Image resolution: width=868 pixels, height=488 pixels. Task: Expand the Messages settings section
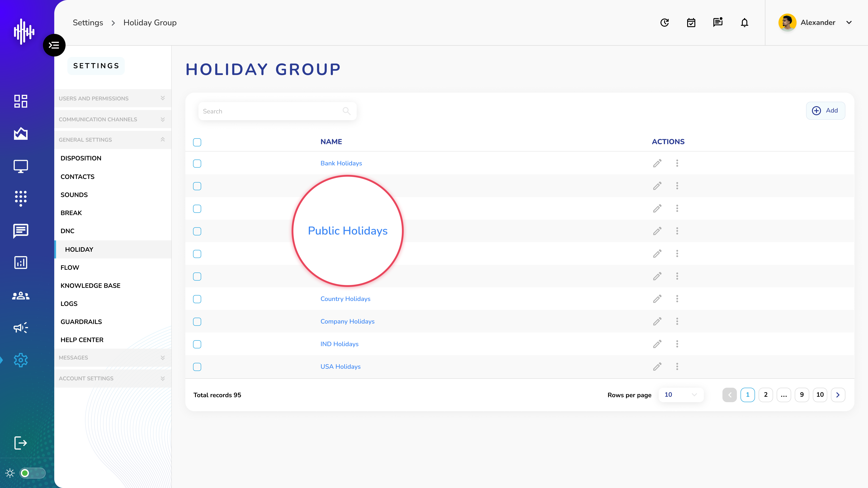[x=113, y=358]
